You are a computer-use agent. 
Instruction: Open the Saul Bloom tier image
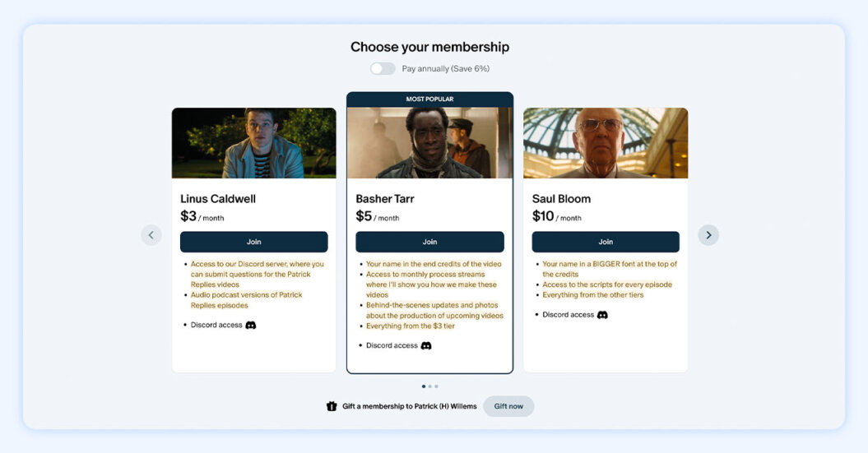tap(606, 143)
